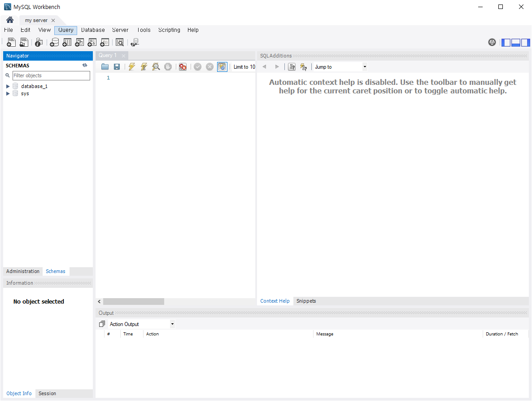This screenshot has height=401, width=532.
Task: Go to next help topic arrow
Action: pyautogui.click(x=277, y=67)
